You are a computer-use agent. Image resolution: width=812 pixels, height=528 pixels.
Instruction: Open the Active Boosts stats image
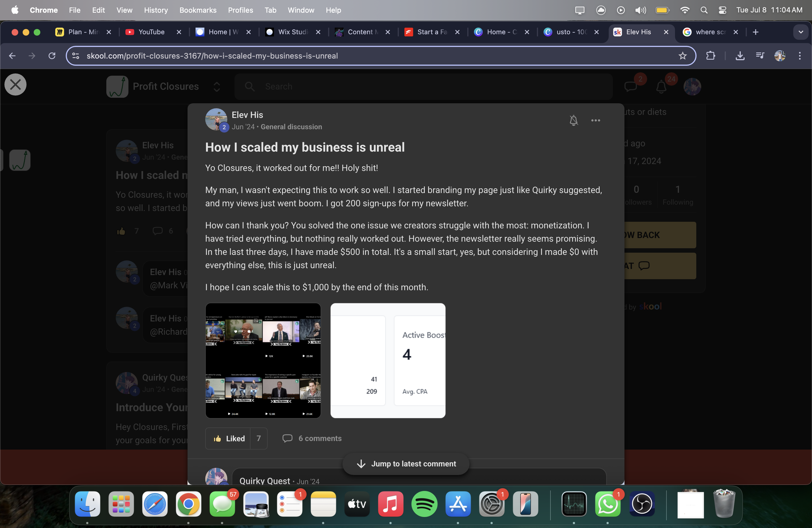387,361
